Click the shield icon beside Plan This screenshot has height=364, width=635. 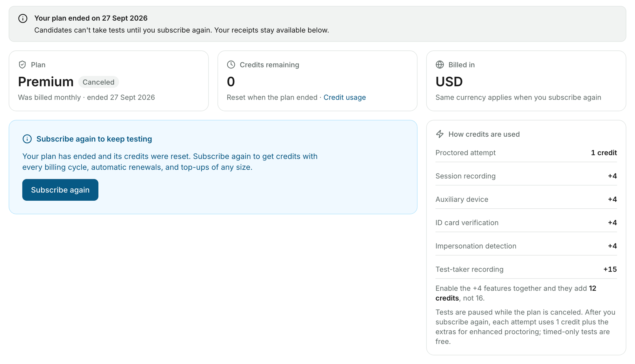click(x=22, y=65)
